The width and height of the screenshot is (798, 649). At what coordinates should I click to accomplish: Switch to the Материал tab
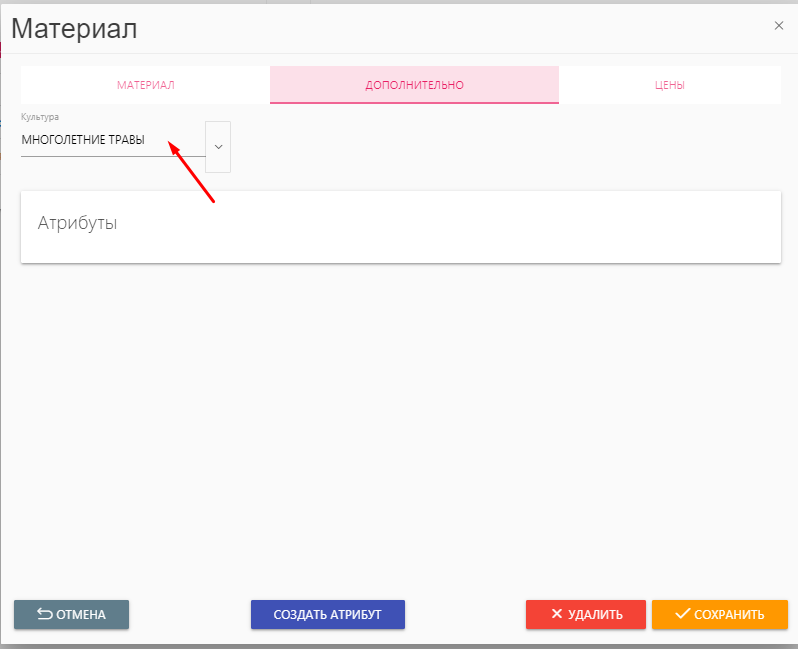(145, 85)
